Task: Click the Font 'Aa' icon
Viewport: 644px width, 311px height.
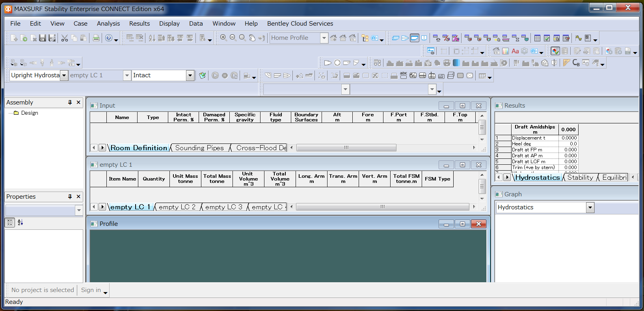Action: [515, 51]
